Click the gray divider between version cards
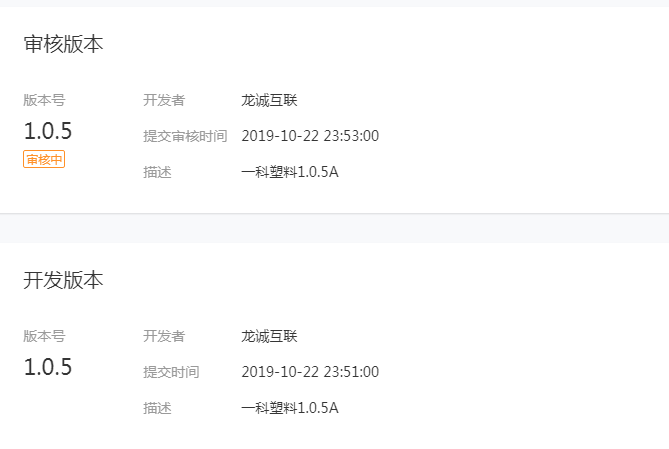The height and width of the screenshot is (449, 669). 334,228
